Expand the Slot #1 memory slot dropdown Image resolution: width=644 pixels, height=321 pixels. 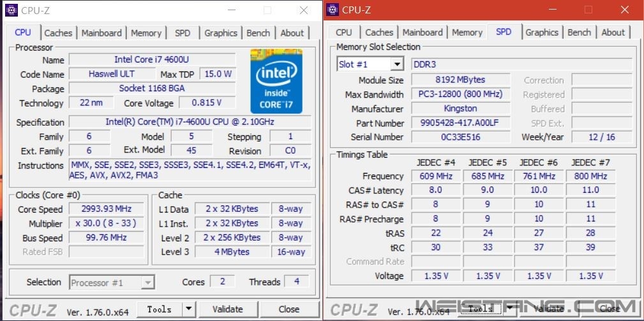tap(397, 64)
